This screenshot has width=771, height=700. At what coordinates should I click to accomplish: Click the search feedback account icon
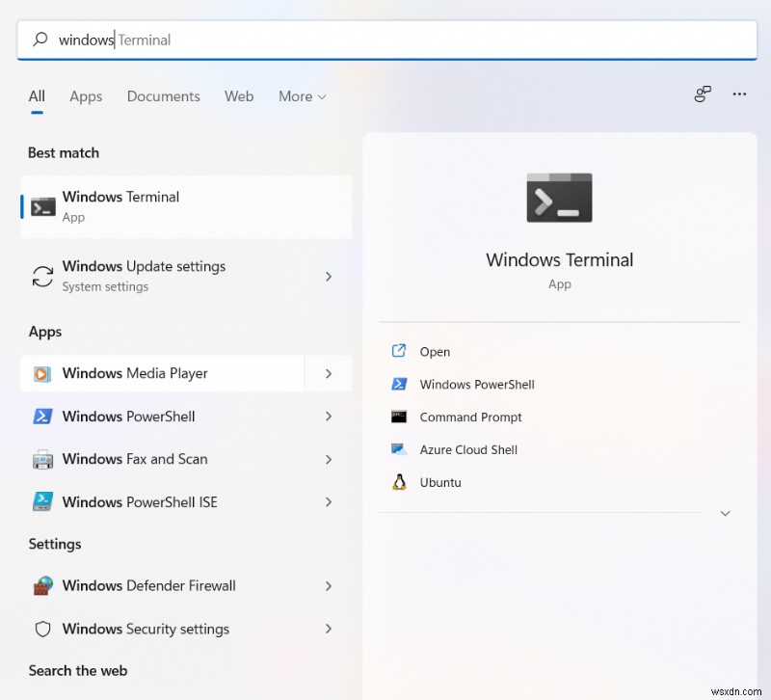click(x=703, y=94)
